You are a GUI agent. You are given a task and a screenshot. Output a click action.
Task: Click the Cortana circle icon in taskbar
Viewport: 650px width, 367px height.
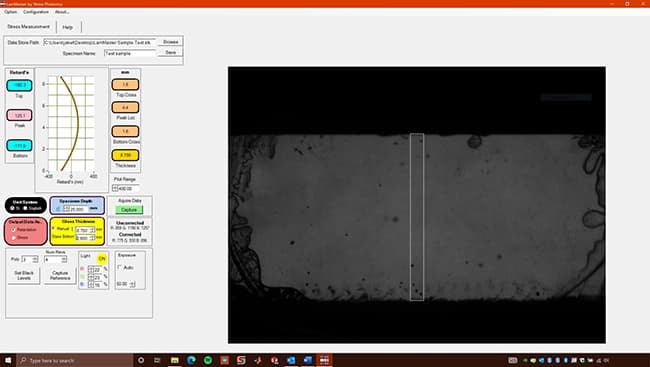click(141, 360)
